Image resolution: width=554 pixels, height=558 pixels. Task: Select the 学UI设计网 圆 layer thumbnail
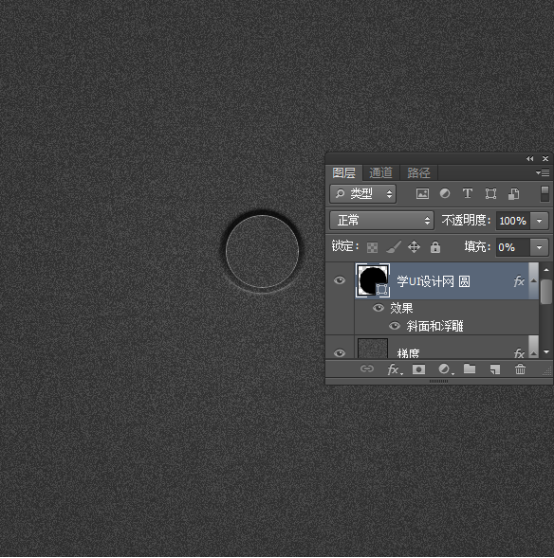(373, 281)
